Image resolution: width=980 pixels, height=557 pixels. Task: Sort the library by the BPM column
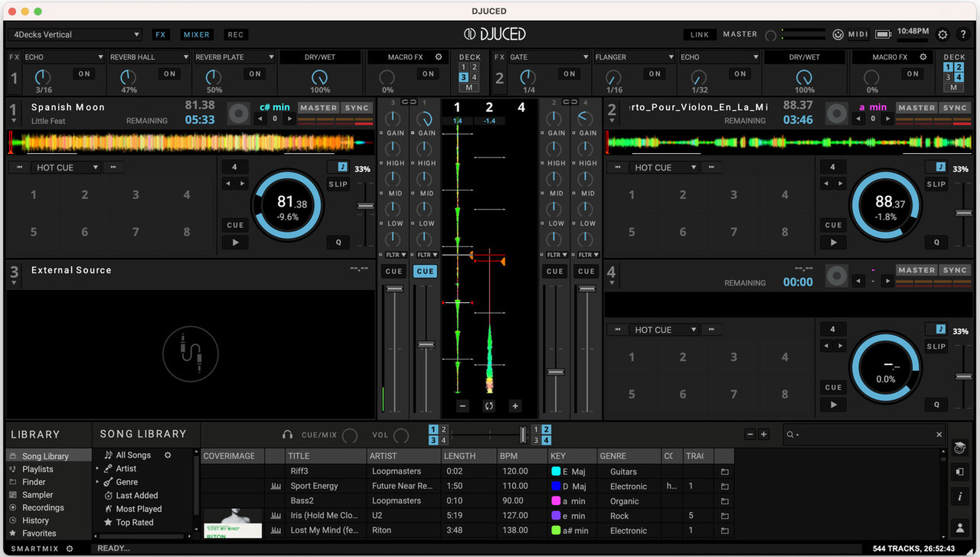(521, 456)
